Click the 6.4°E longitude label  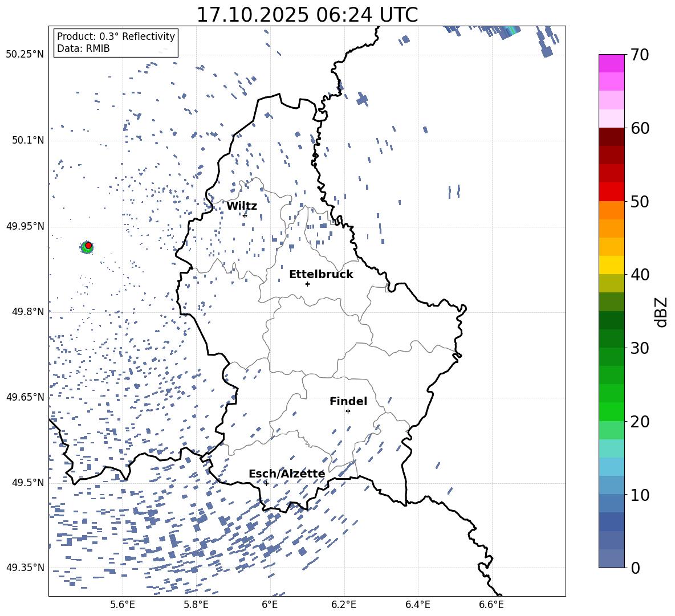(417, 605)
